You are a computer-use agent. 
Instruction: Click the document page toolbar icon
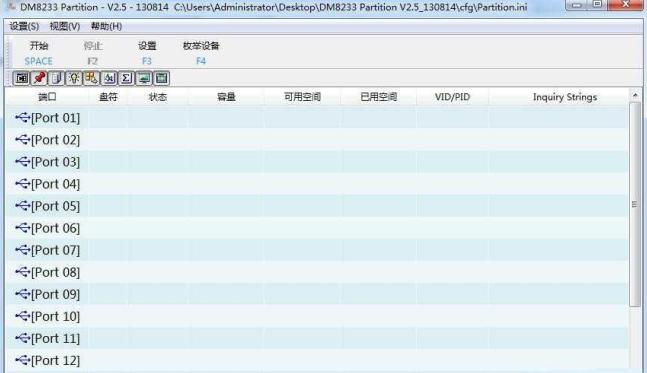(57, 78)
